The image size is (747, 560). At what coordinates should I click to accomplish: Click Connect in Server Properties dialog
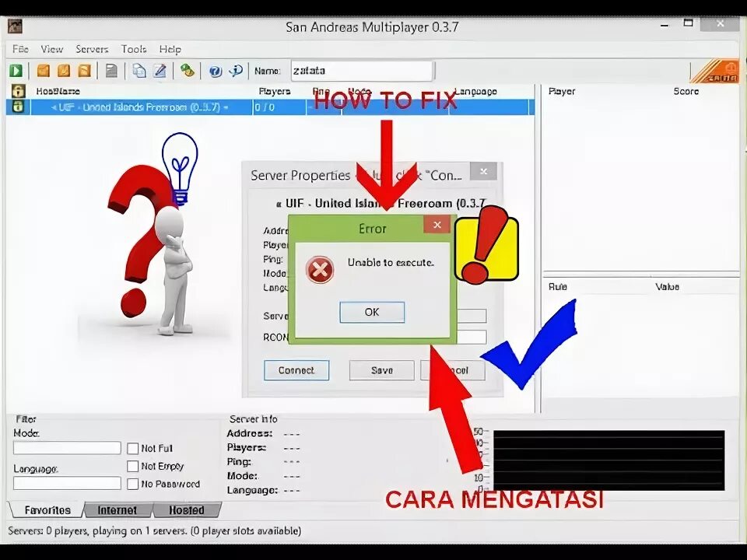(296, 370)
